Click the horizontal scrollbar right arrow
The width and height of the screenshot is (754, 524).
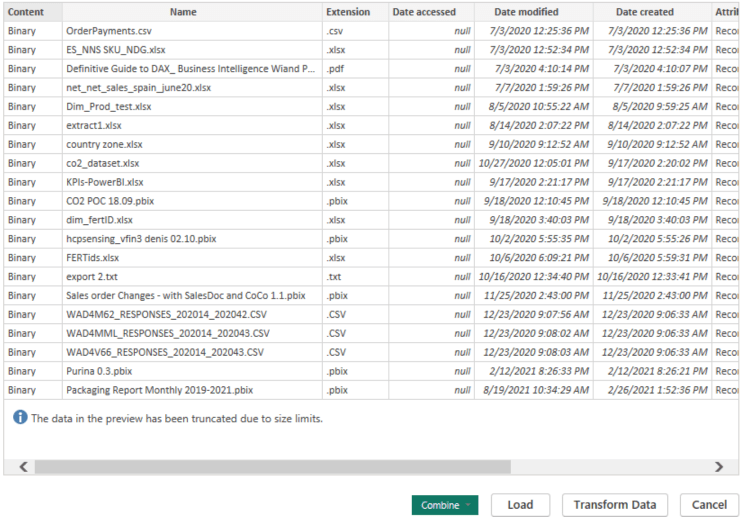718,467
